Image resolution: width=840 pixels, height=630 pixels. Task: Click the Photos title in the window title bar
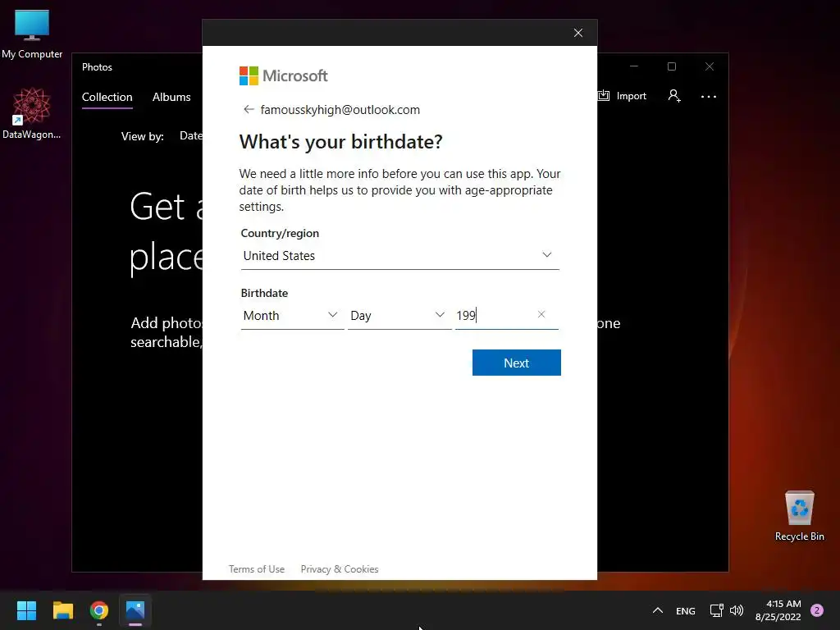tap(97, 67)
